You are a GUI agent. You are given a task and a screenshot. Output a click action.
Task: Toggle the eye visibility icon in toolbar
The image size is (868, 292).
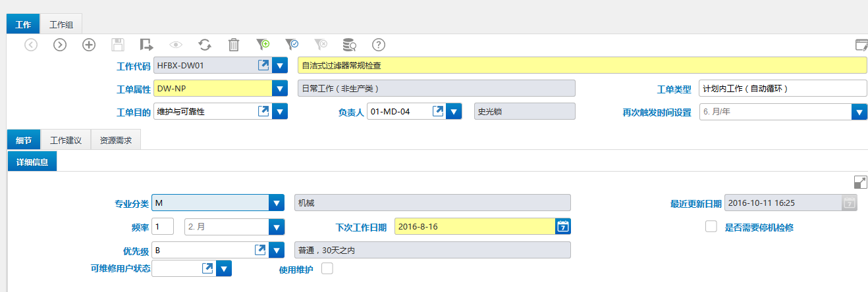(x=176, y=45)
